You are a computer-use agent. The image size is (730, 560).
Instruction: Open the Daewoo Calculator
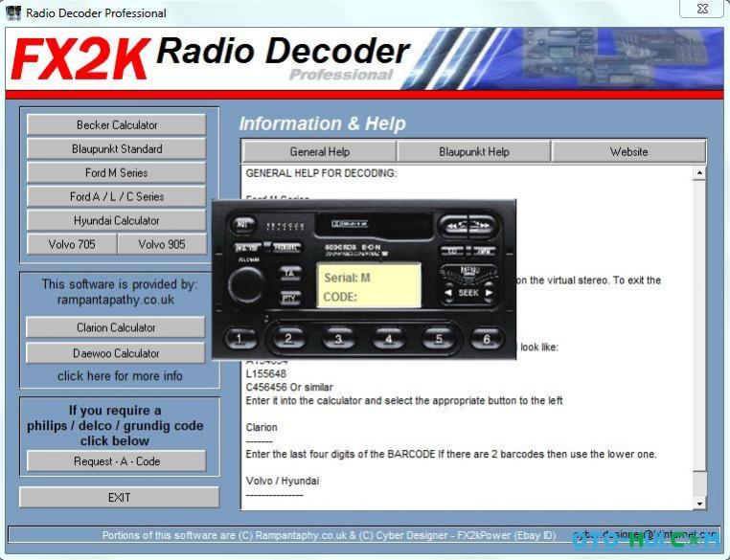(116, 353)
